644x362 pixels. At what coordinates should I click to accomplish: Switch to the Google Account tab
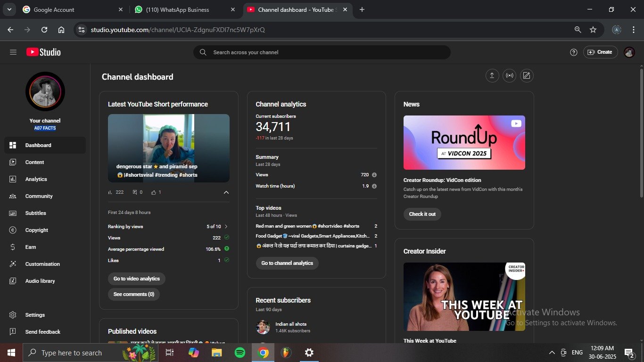(x=73, y=9)
